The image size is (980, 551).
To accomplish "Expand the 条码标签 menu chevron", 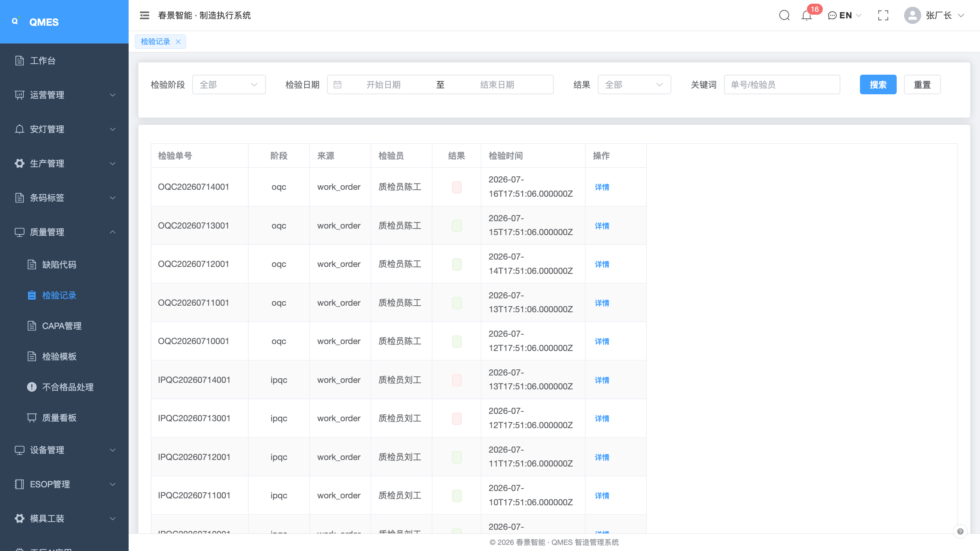I will (113, 198).
